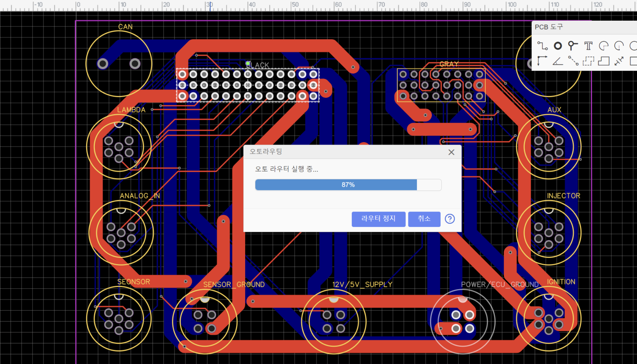Image resolution: width=637 pixels, height=364 pixels.
Task: Open autorouter help question mark
Action: pos(450,219)
